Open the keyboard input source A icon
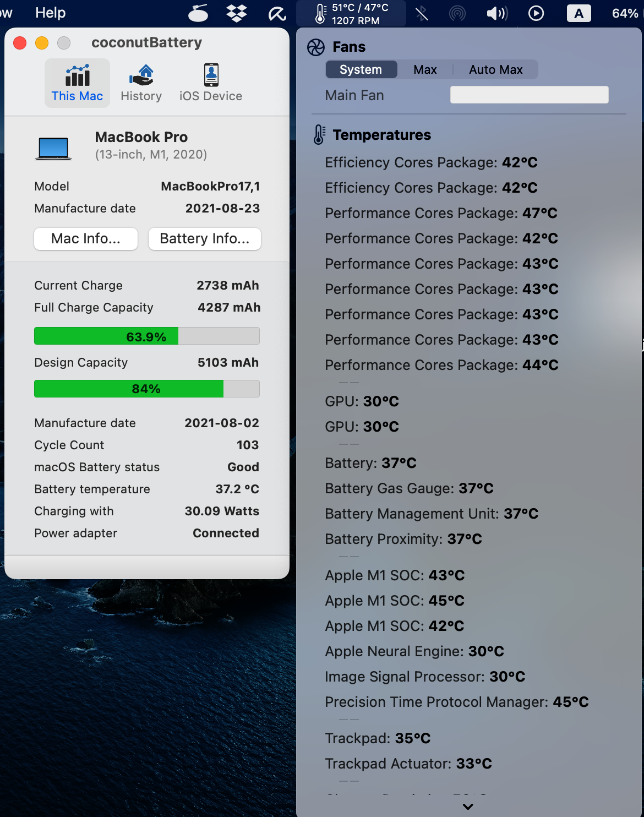The image size is (644, 817). coord(579,13)
